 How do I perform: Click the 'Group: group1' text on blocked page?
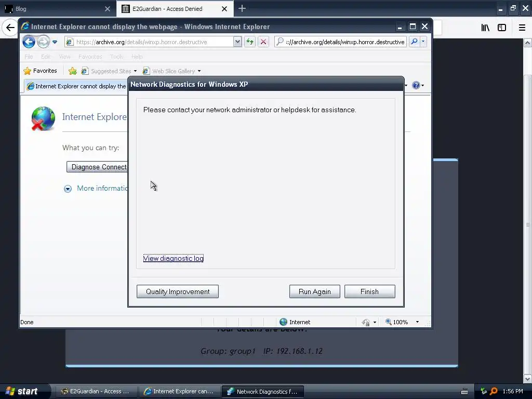pos(228,351)
